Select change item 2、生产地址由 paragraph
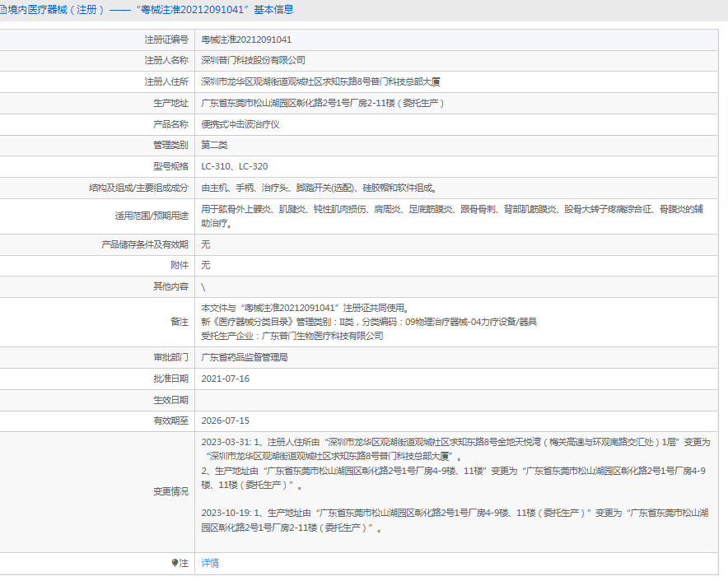Image resolution: width=728 pixels, height=581 pixels. (454, 478)
